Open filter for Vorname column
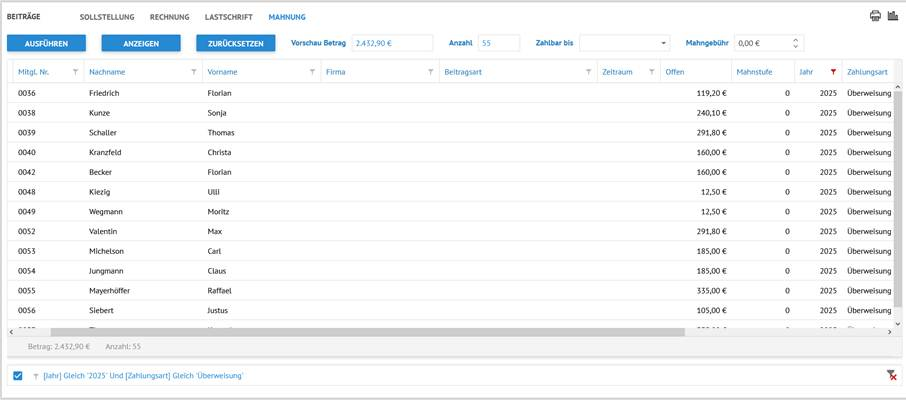The image size is (906, 400). (x=312, y=72)
